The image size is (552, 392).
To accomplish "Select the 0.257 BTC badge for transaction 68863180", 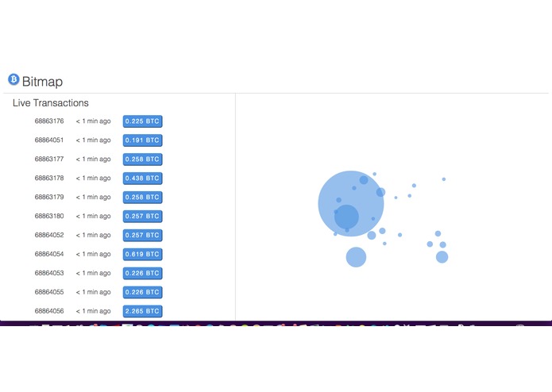I will tap(143, 216).
